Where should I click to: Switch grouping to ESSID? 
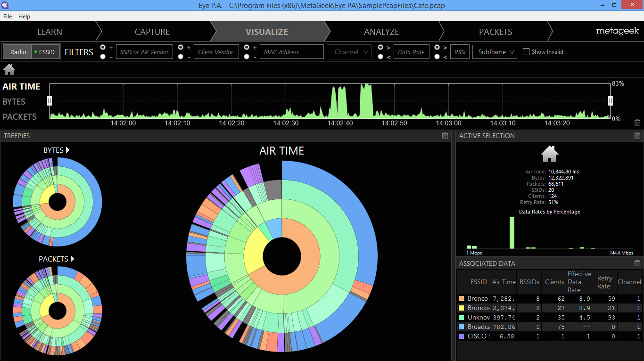coord(46,52)
